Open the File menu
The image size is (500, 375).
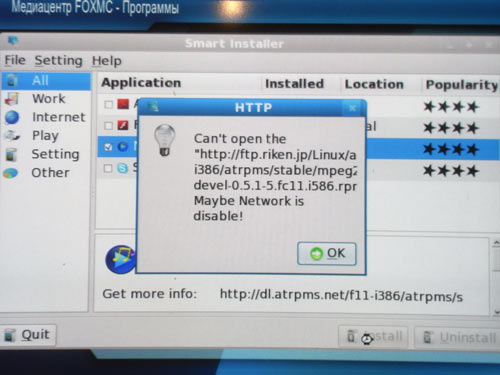point(15,60)
